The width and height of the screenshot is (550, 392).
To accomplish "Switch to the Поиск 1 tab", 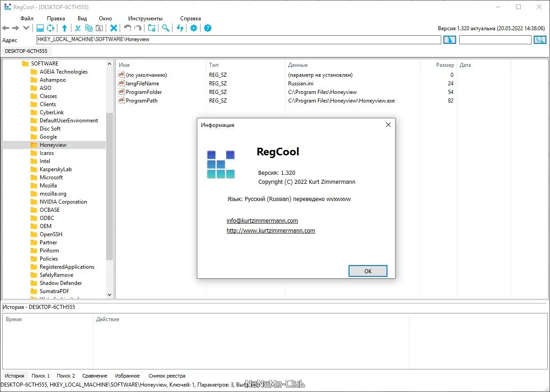I will click(41, 376).
